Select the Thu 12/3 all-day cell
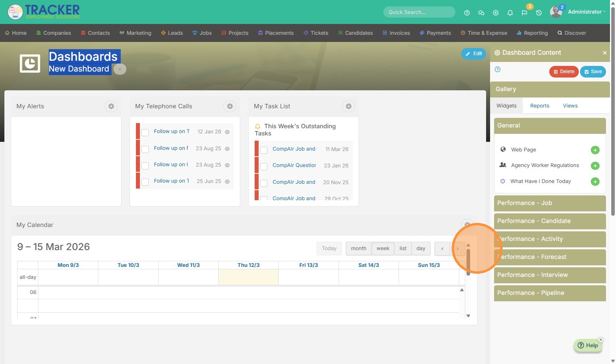616x364 pixels. pyautogui.click(x=248, y=277)
